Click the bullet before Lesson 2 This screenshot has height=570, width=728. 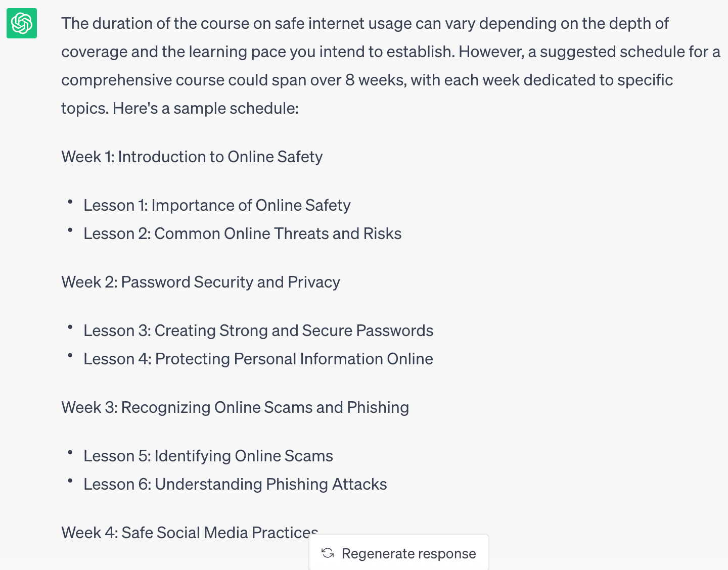click(70, 230)
